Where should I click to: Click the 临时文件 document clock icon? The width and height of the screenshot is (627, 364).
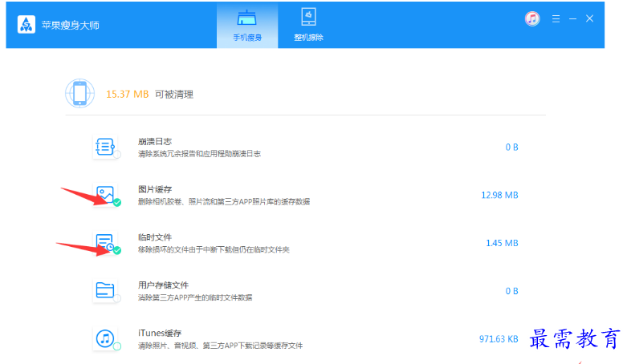(x=104, y=243)
